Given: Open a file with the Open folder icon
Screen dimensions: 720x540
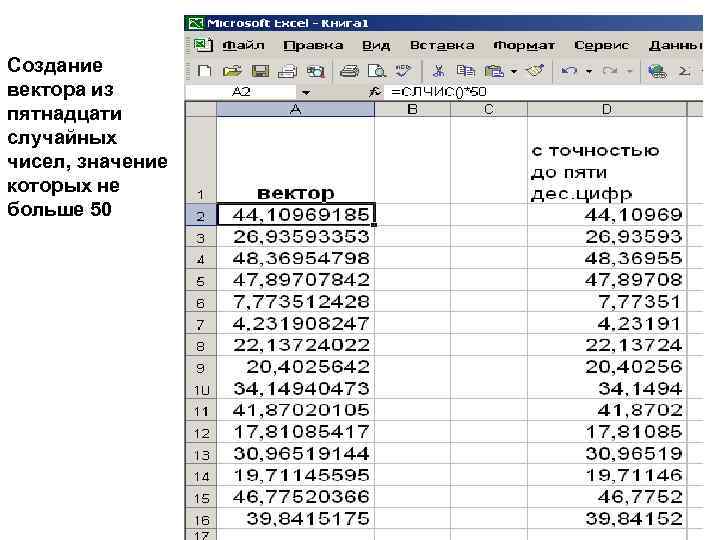Looking at the screenshot, I should tap(232, 71).
